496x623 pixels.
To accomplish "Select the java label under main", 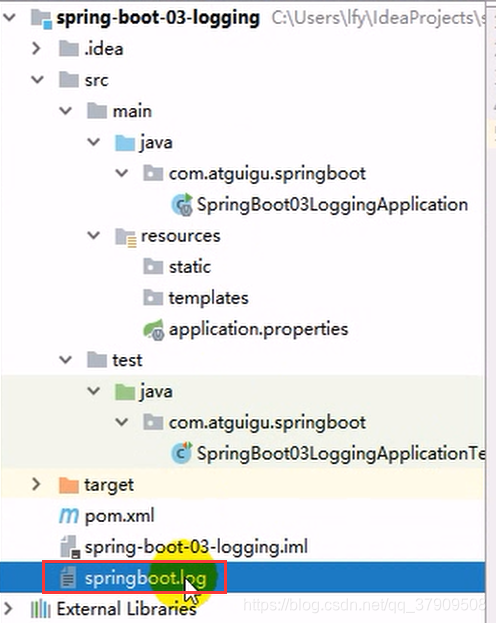I will [156, 143].
